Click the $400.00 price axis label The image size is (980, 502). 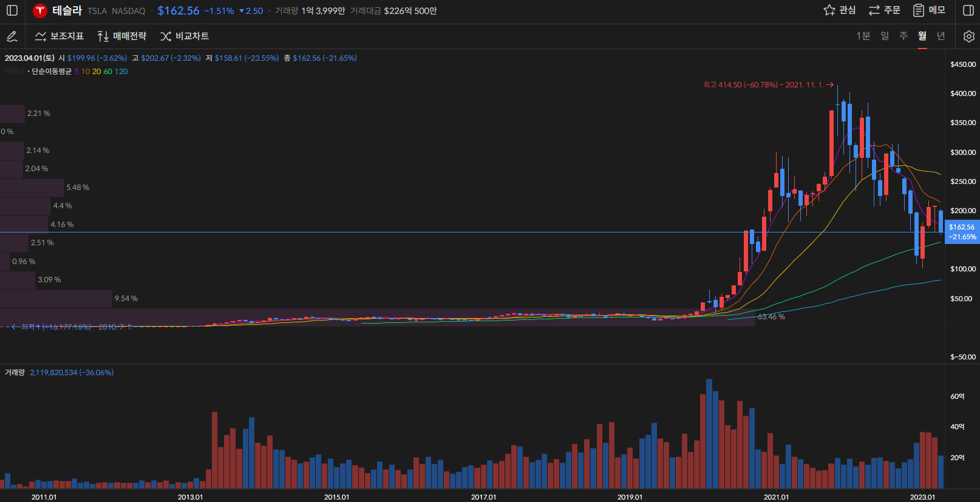tap(963, 93)
